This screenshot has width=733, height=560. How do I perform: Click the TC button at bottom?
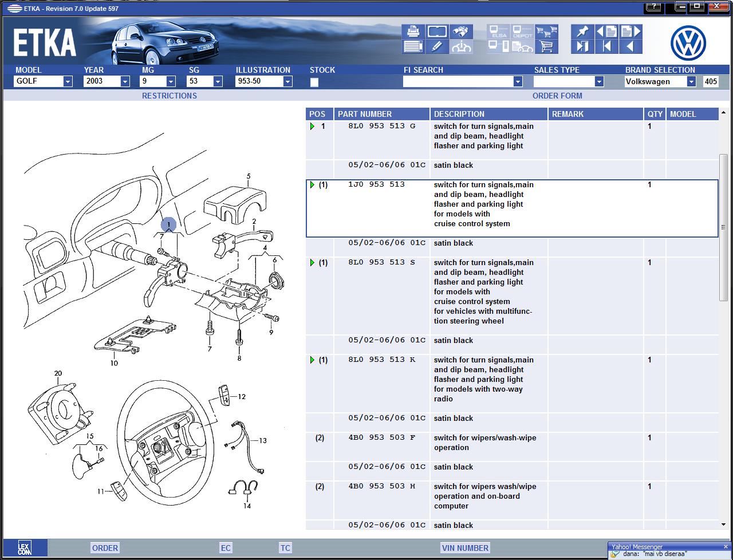(x=285, y=548)
